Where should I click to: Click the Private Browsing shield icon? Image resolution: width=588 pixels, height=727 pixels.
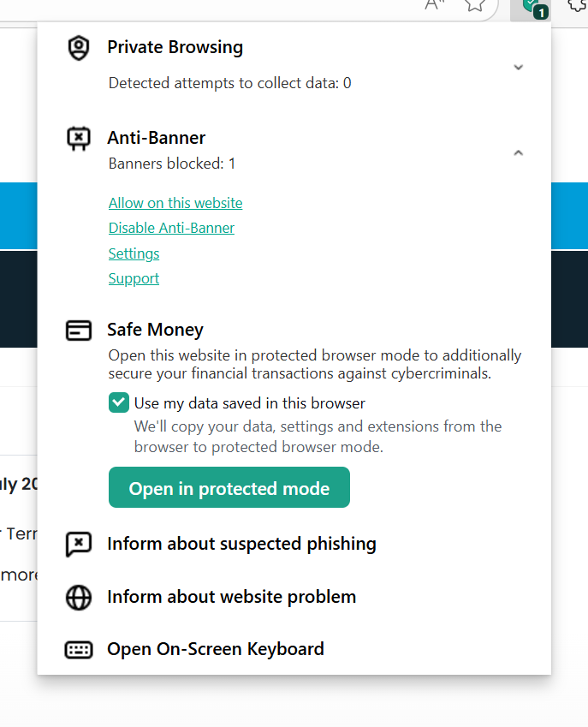78,48
